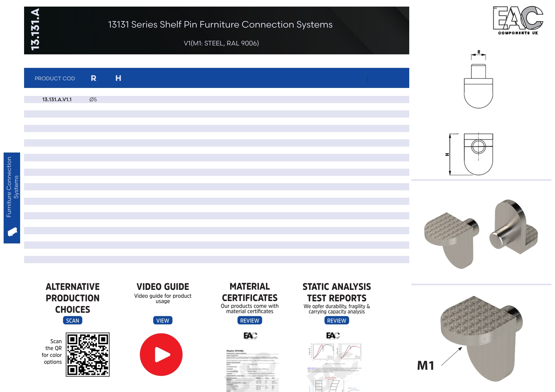Click the V1(M1: STEEL, RAL 9006) subtitle

221,43
